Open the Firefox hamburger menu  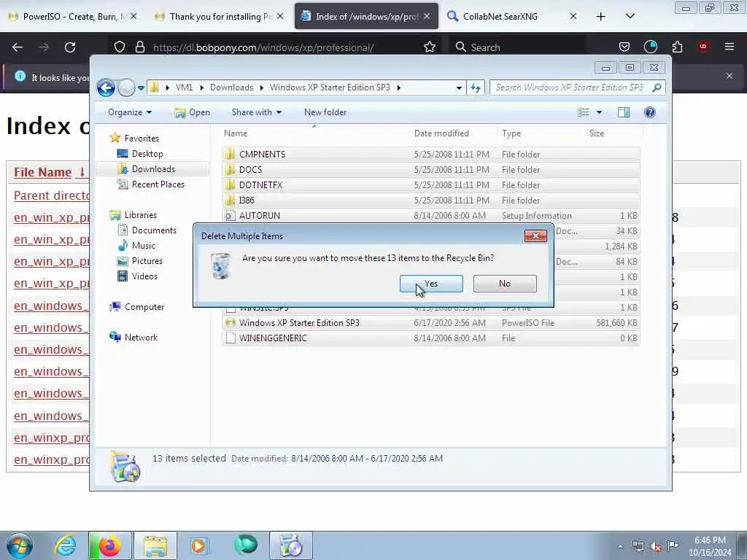pyautogui.click(x=729, y=47)
